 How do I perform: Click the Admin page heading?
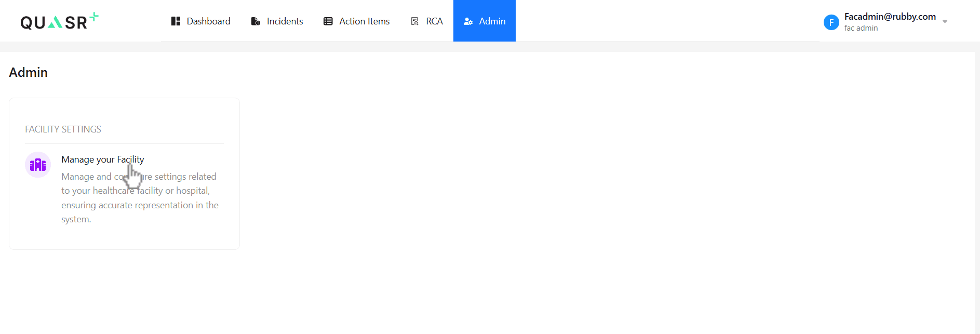[x=29, y=73]
